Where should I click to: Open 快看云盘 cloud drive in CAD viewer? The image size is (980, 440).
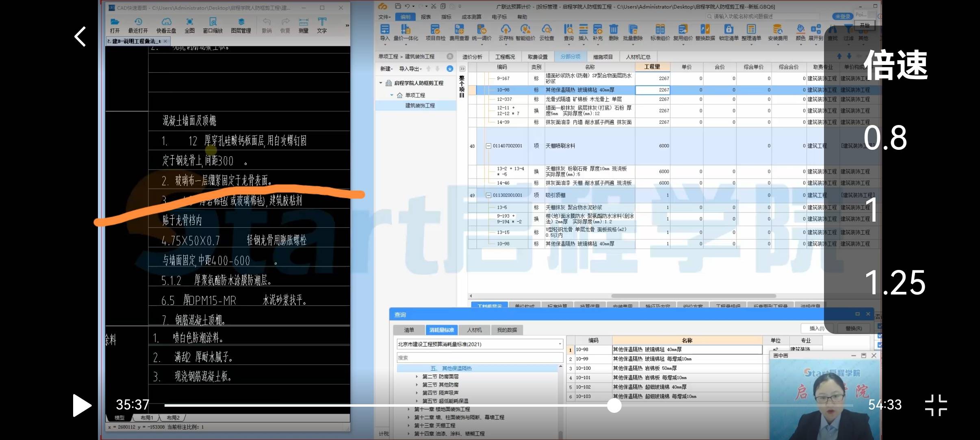click(x=166, y=26)
